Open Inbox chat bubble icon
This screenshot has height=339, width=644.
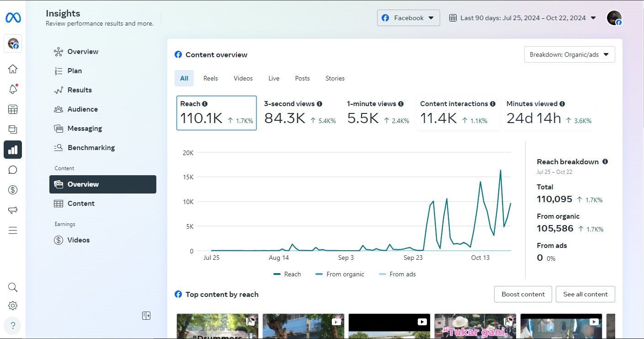[13, 170]
